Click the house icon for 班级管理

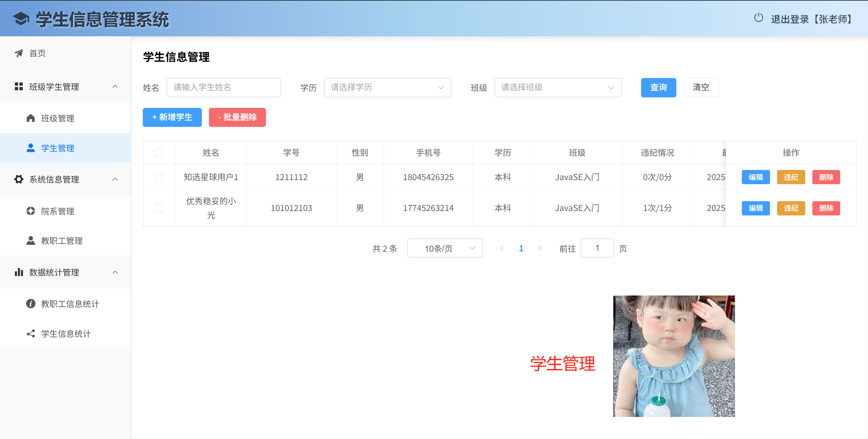[x=31, y=118]
